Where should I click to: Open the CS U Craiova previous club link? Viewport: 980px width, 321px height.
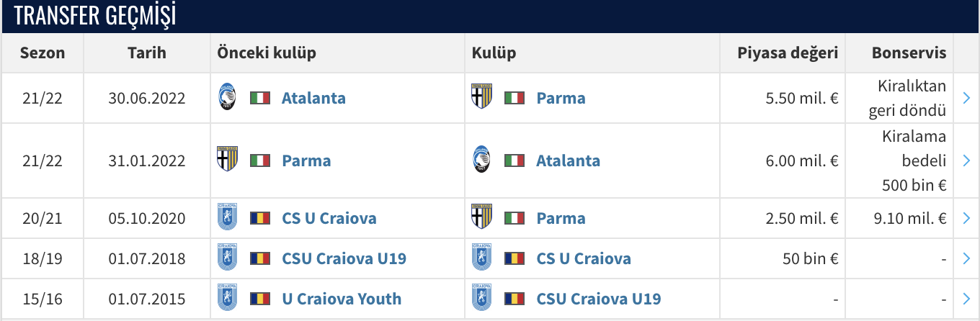tap(329, 217)
